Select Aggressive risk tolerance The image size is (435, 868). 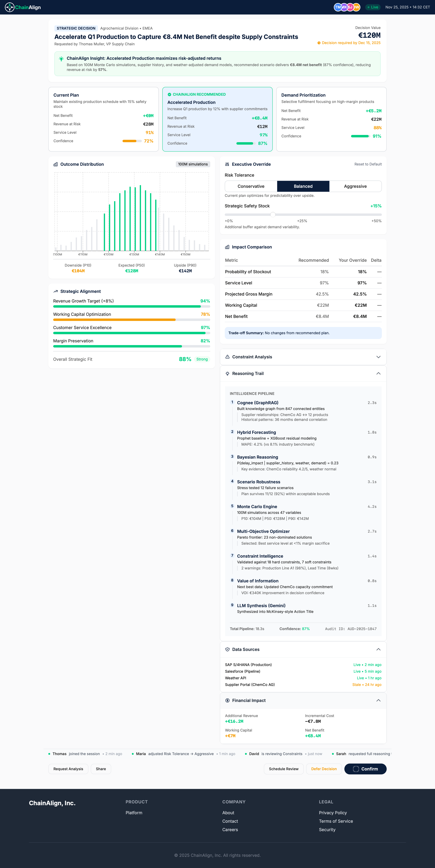[x=355, y=186]
